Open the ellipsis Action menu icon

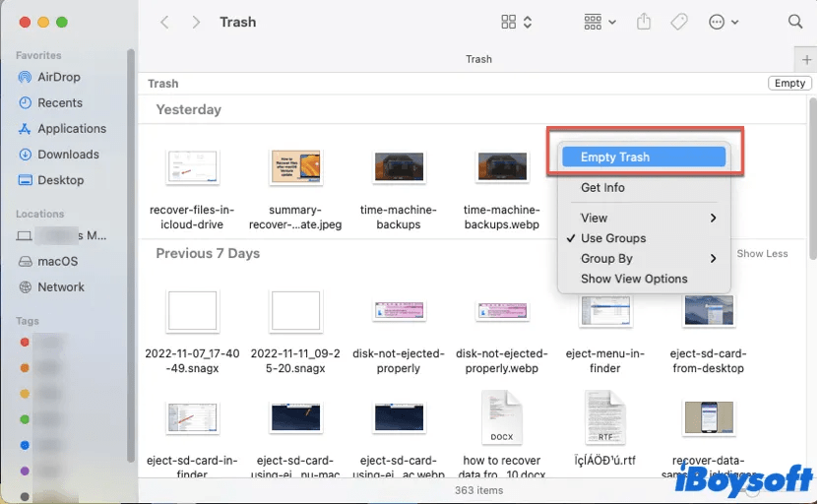pyautogui.click(x=717, y=22)
